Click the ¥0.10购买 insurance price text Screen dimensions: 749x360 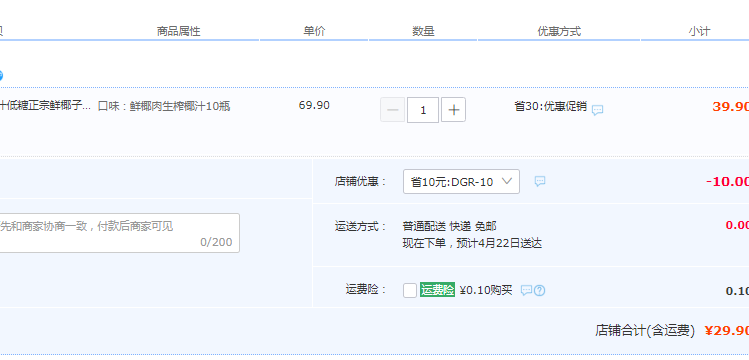[x=486, y=290]
